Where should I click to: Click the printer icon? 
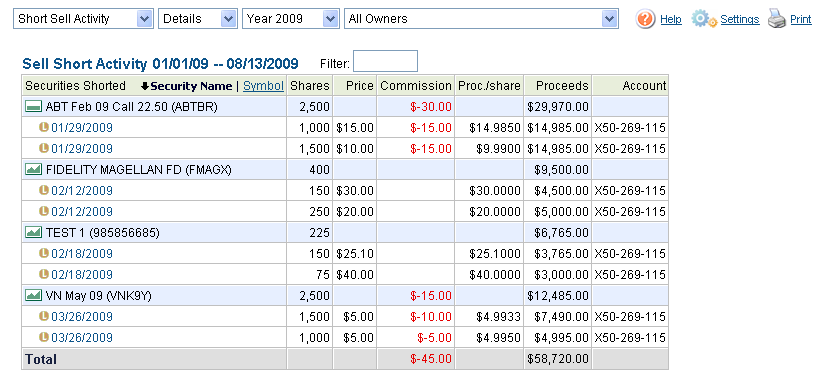[x=777, y=20]
